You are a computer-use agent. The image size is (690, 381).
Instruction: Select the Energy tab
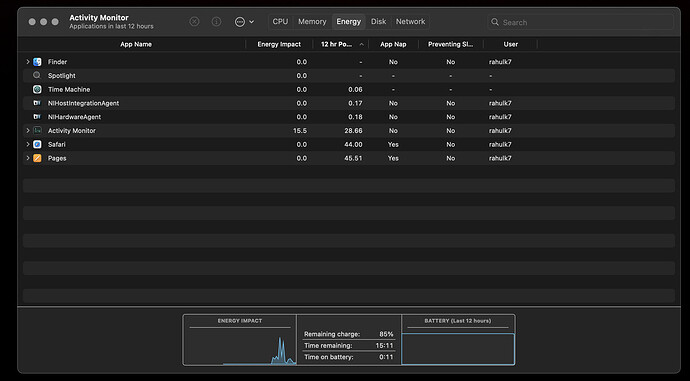pos(349,22)
